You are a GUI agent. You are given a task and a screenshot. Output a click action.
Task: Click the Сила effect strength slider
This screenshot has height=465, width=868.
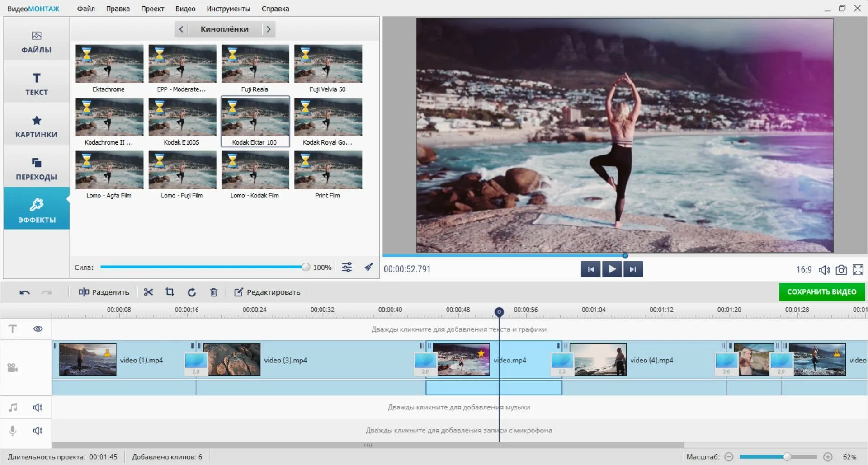click(204, 267)
